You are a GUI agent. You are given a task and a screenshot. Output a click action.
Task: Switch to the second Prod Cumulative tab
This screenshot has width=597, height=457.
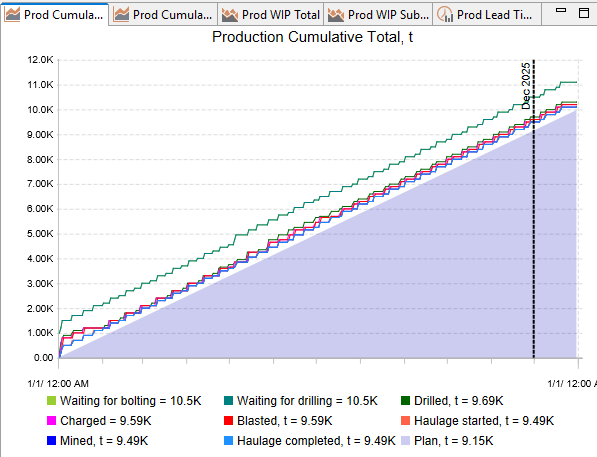click(163, 14)
